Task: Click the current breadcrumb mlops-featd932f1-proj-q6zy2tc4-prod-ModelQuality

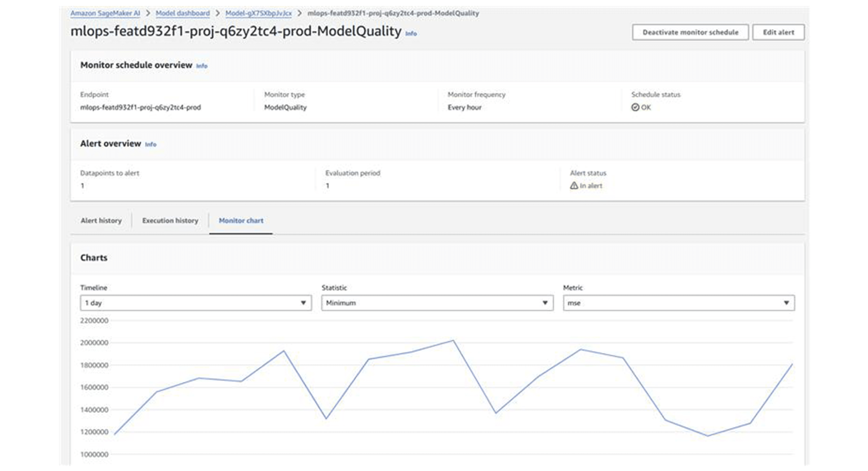Action: pos(393,13)
